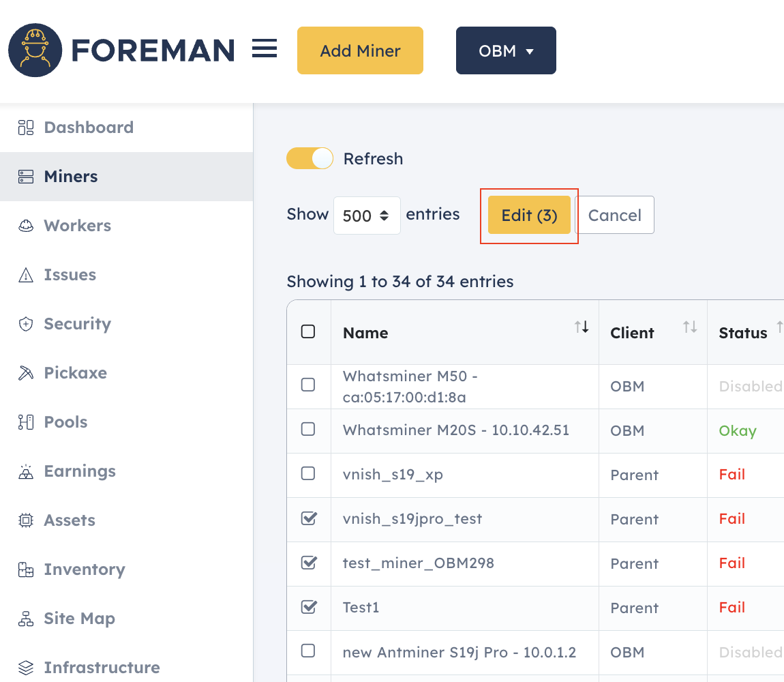Check the new Antminer S19j Pro checkbox
The image size is (784, 682).
tap(308, 651)
